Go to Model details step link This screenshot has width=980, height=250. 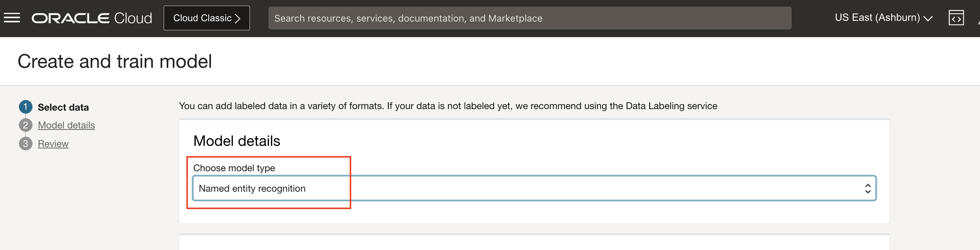coord(66,125)
